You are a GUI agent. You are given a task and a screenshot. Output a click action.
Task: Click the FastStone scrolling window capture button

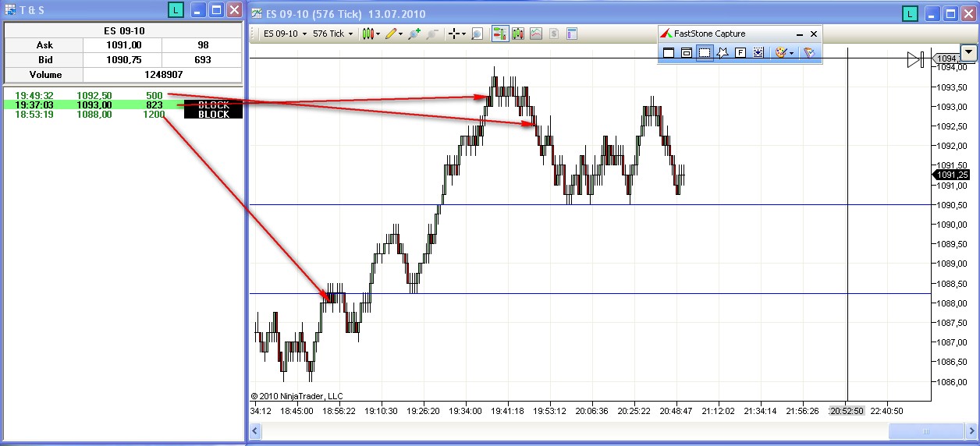pyautogui.click(x=758, y=52)
